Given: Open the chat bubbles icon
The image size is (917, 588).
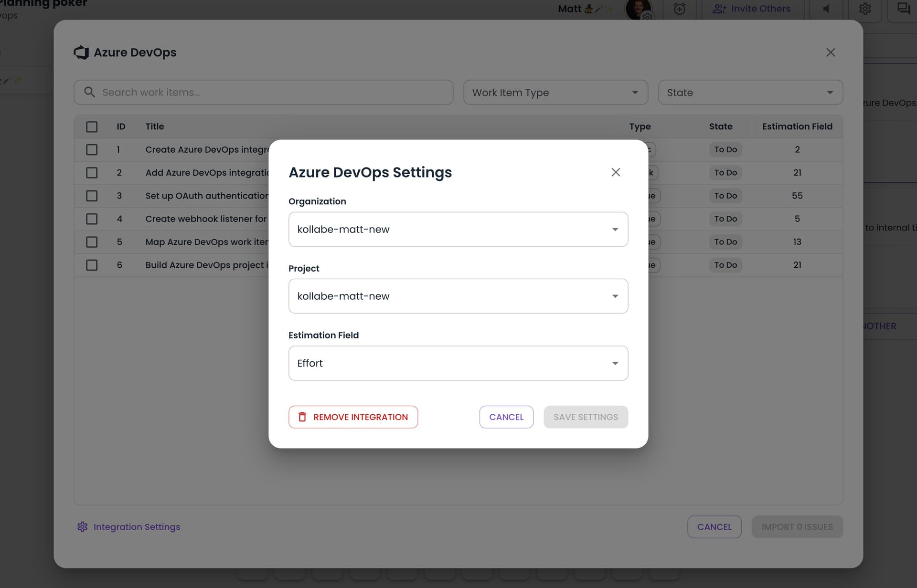Looking at the screenshot, I should (x=903, y=9).
